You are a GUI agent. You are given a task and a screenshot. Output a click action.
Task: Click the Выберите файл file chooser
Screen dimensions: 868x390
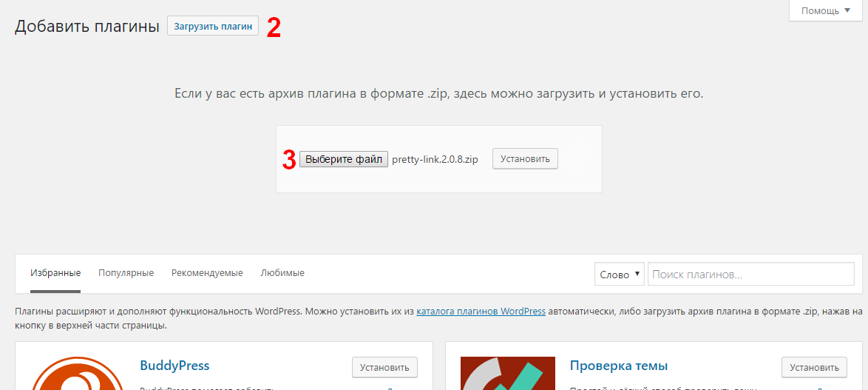click(344, 160)
